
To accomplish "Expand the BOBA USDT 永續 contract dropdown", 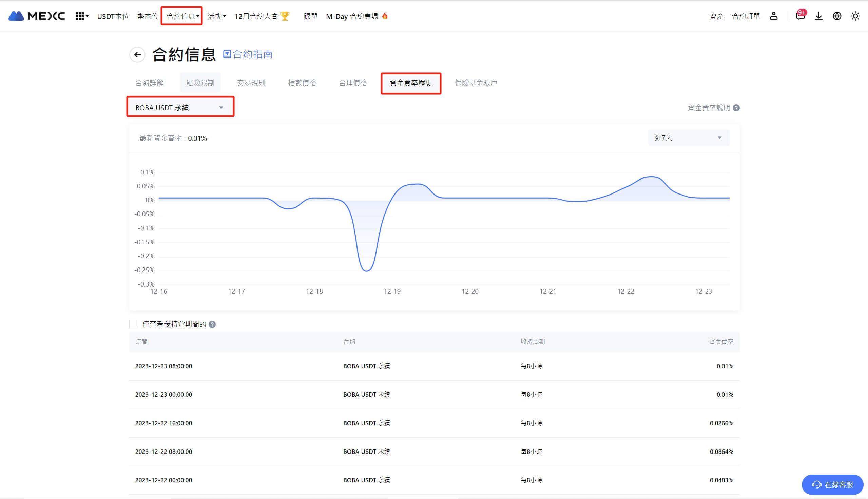I will (180, 108).
